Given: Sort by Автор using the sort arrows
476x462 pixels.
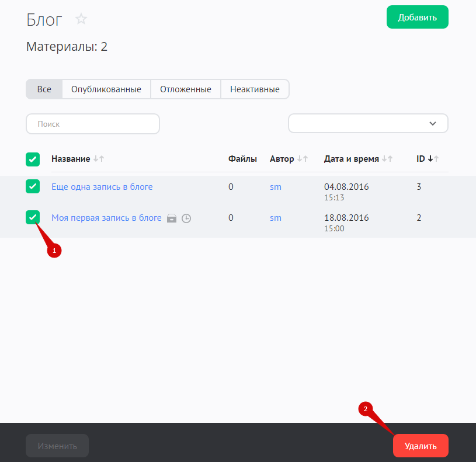Looking at the screenshot, I should pos(303,159).
